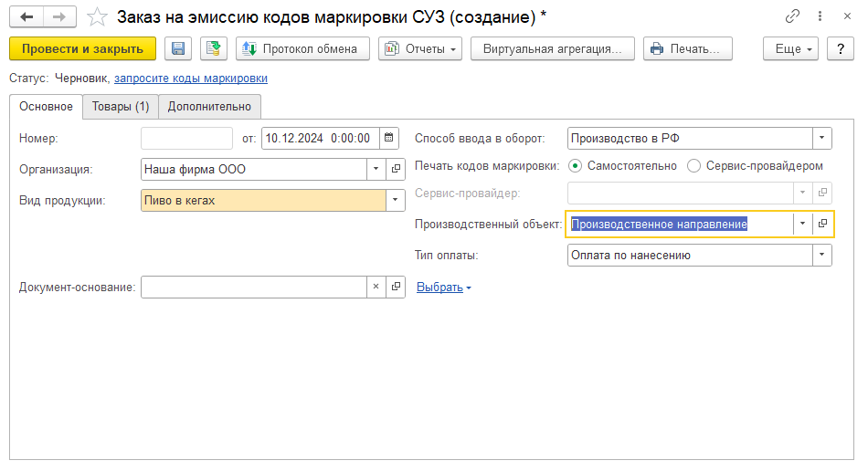Switch to the Дополнительно tab

coord(210,107)
